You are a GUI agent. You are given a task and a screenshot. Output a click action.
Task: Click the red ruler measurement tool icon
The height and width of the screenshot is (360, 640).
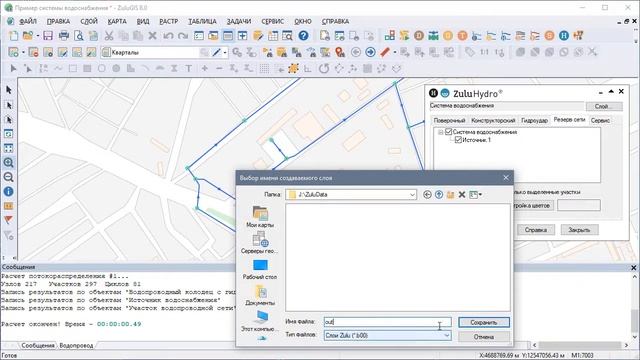pos(385,52)
